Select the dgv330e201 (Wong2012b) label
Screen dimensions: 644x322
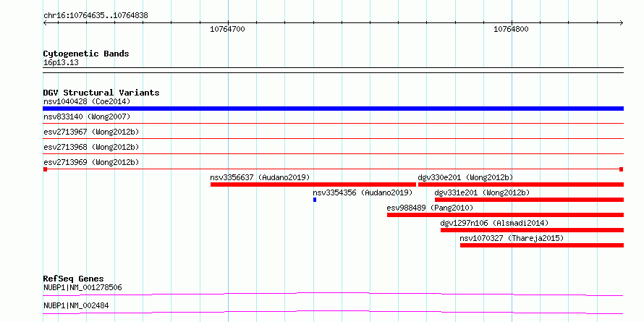click(x=465, y=177)
